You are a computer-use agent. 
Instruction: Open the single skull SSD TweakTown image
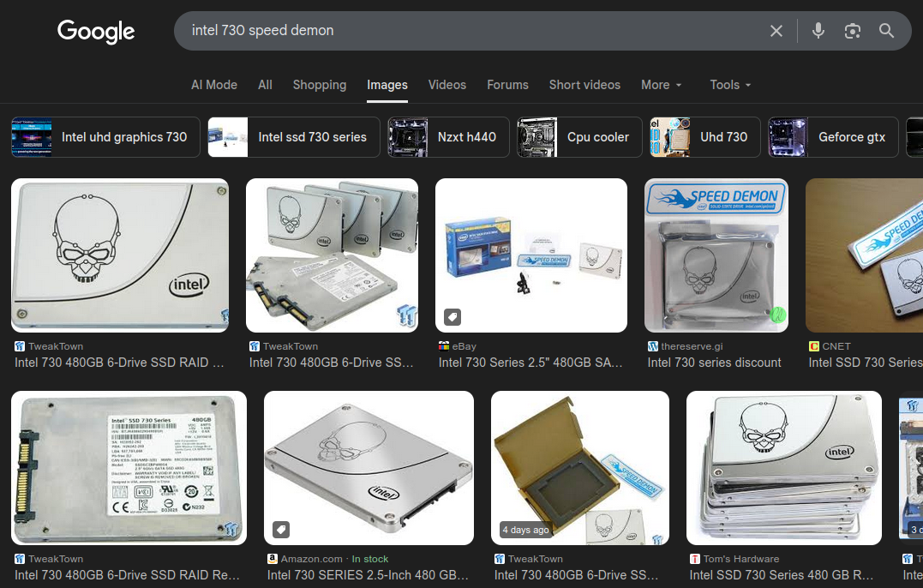120,255
